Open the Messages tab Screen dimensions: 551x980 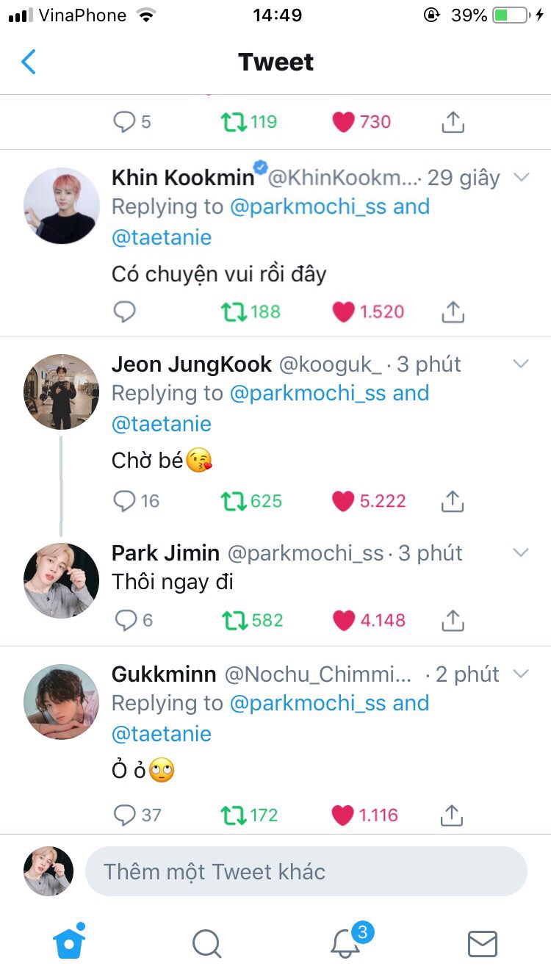click(x=483, y=943)
